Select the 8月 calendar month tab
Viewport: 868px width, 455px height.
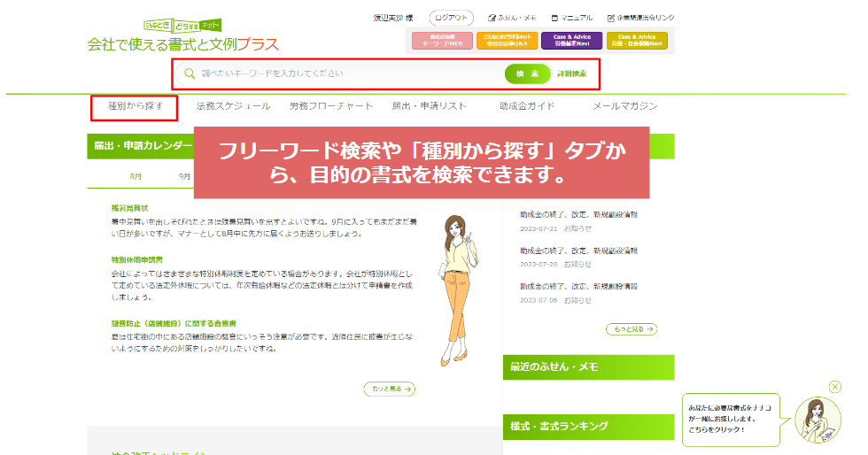pyautogui.click(x=136, y=175)
